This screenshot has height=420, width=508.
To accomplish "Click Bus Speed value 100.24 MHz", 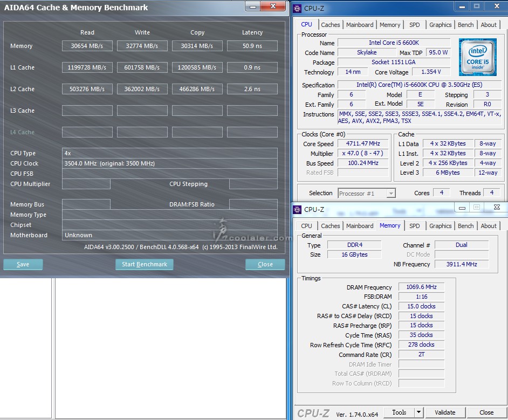I will (x=363, y=163).
